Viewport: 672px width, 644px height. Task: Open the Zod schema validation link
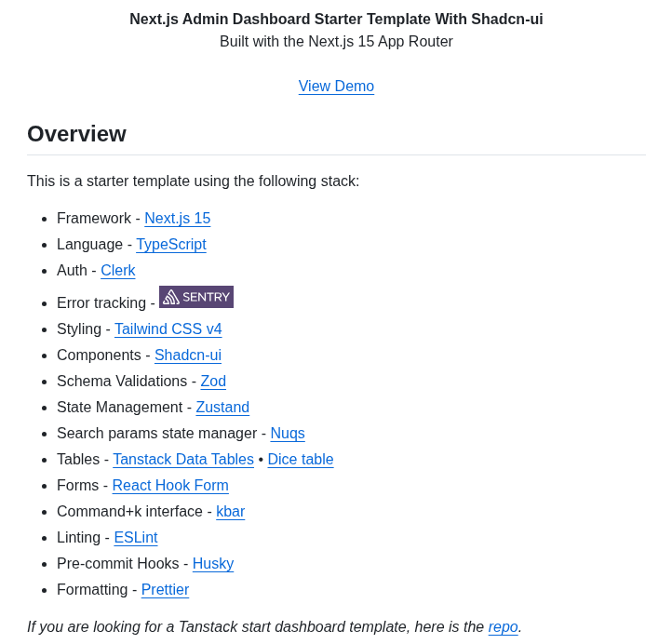[213, 381]
